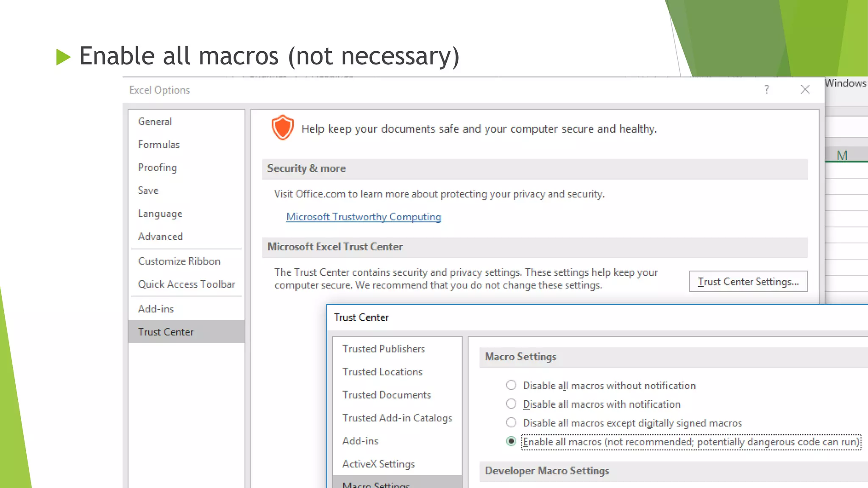Screen dimensions: 868x488
Task: Select Add-ins in Trust Center list
Action: point(397,441)
